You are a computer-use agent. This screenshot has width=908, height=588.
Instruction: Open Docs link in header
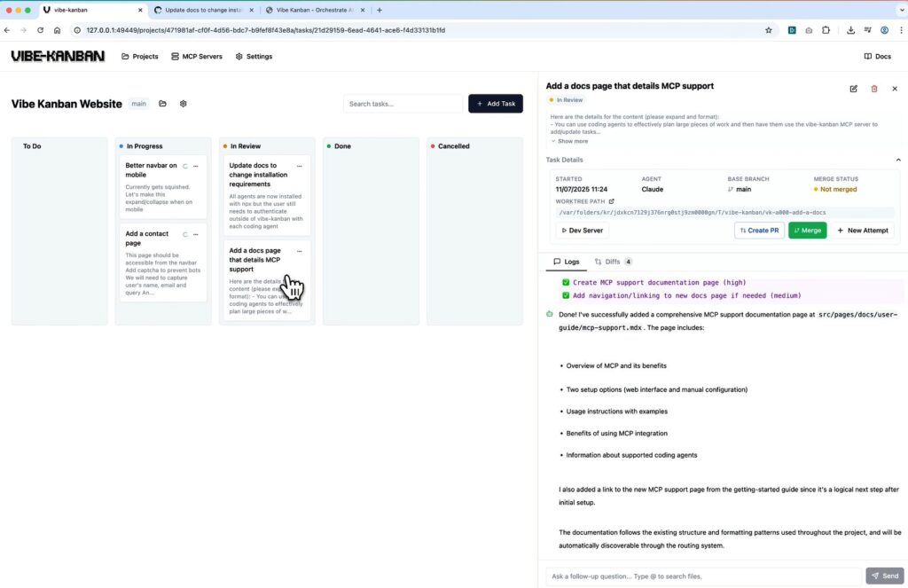point(877,56)
